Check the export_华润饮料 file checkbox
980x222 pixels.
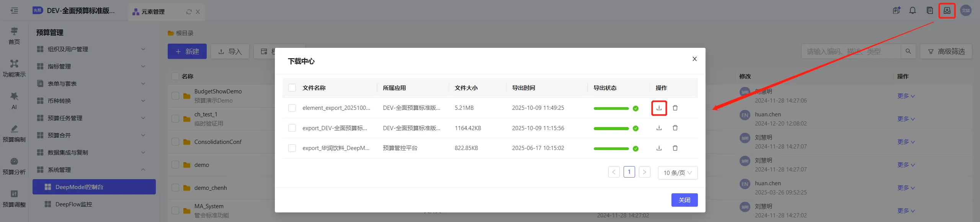[292, 148]
